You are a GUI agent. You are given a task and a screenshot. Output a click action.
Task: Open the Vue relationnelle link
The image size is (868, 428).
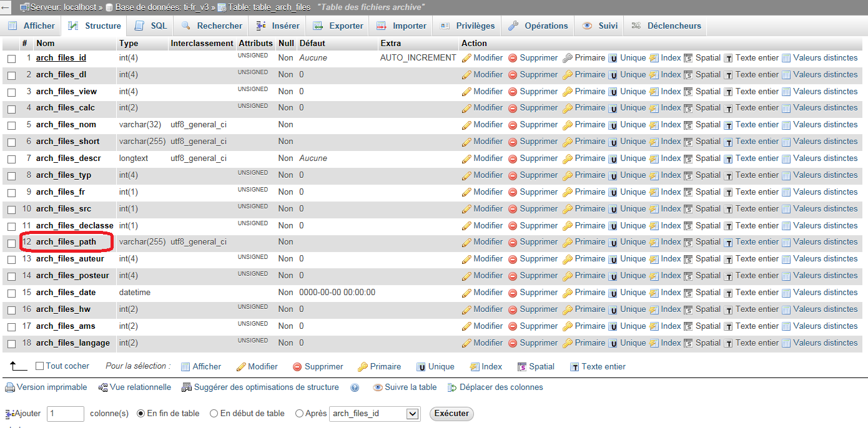click(135, 387)
